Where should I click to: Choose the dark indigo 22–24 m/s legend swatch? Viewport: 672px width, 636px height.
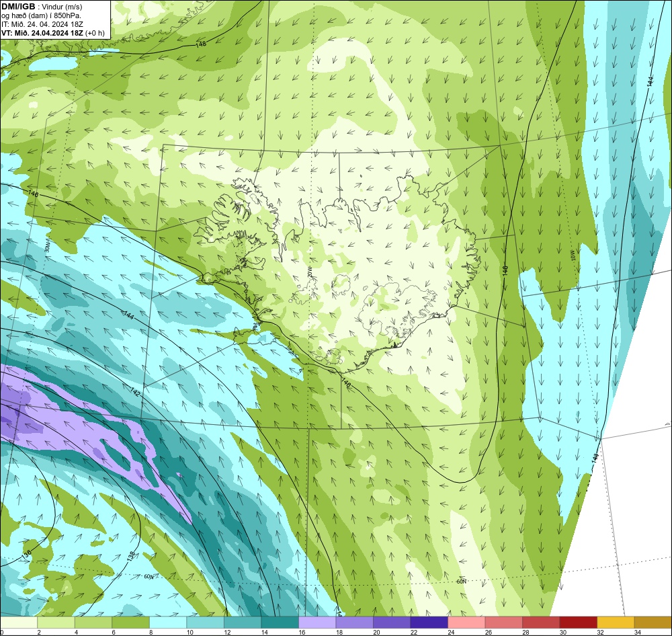pyautogui.click(x=429, y=623)
